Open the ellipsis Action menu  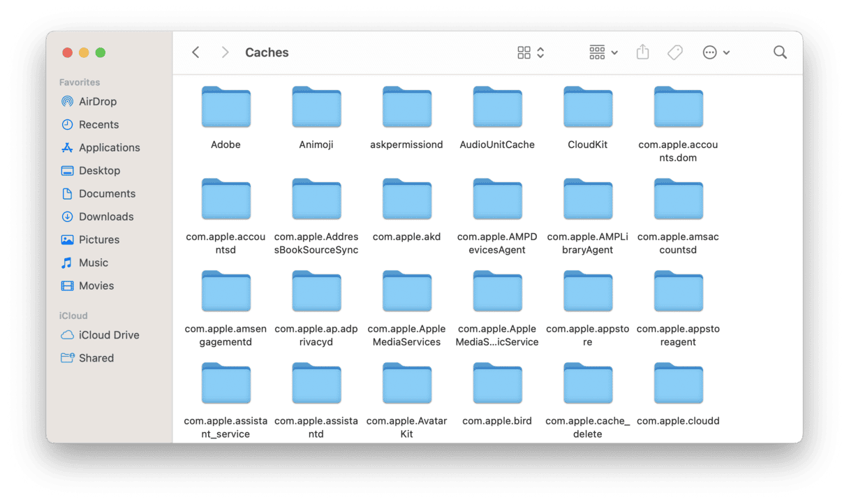(716, 52)
